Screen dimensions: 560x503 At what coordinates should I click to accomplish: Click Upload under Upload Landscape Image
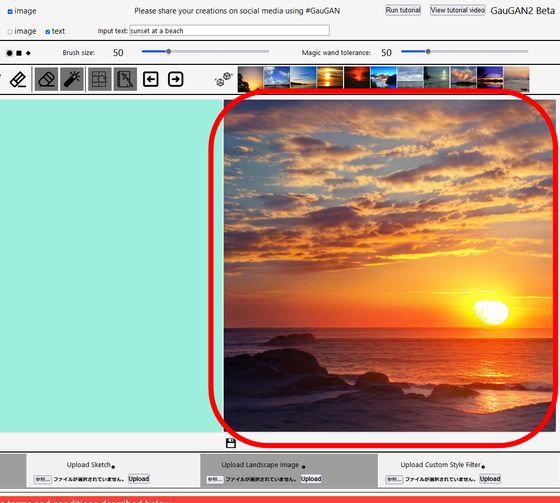coord(311,479)
